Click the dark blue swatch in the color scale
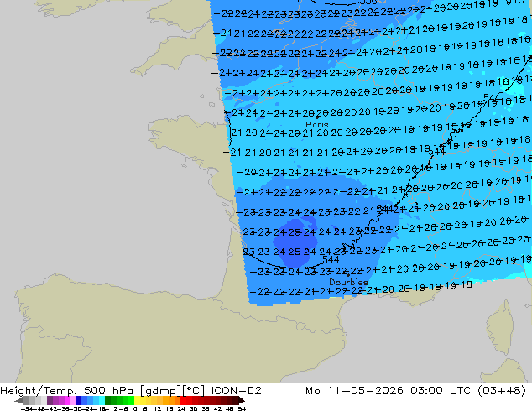The width and height of the screenshot is (532, 411). tap(79, 400)
